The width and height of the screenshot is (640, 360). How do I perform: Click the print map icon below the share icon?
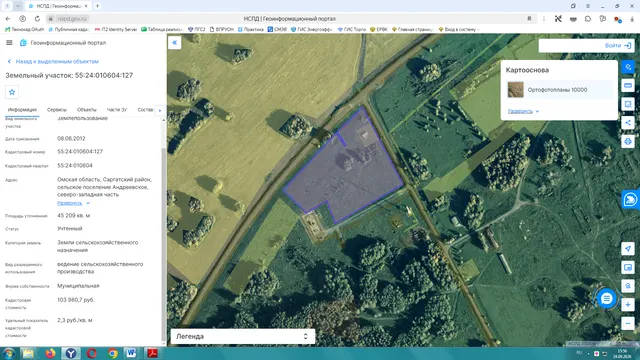point(628,142)
